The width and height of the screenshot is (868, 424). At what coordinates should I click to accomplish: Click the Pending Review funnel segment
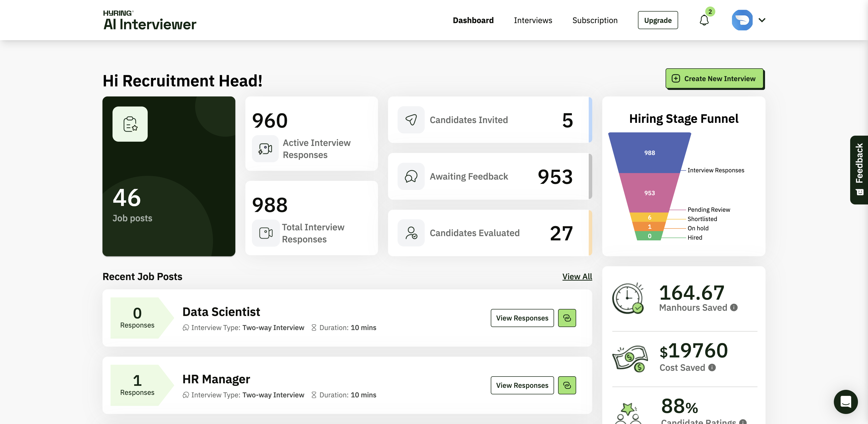pyautogui.click(x=649, y=193)
